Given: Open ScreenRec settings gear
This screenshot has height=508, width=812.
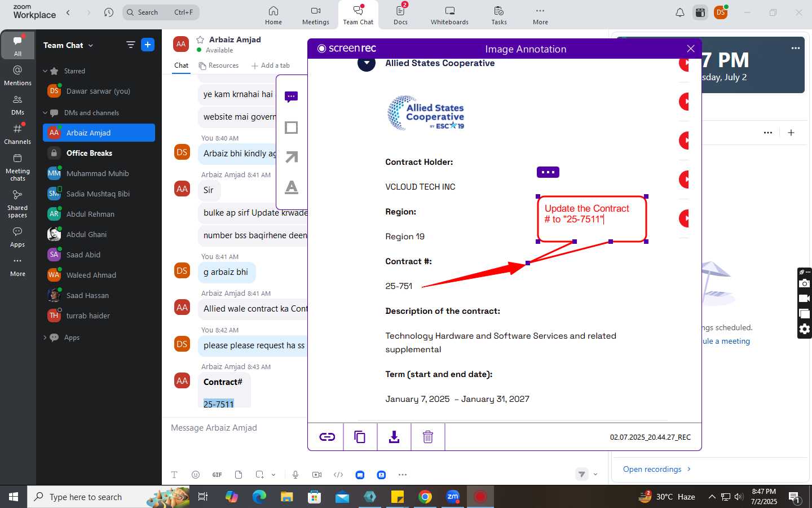Looking at the screenshot, I should pos(805,329).
